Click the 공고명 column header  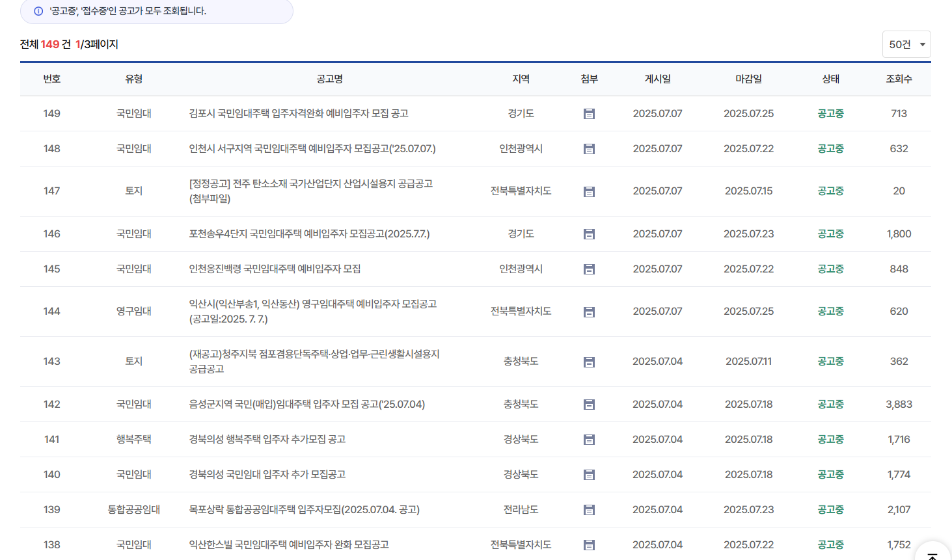[x=330, y=79]
